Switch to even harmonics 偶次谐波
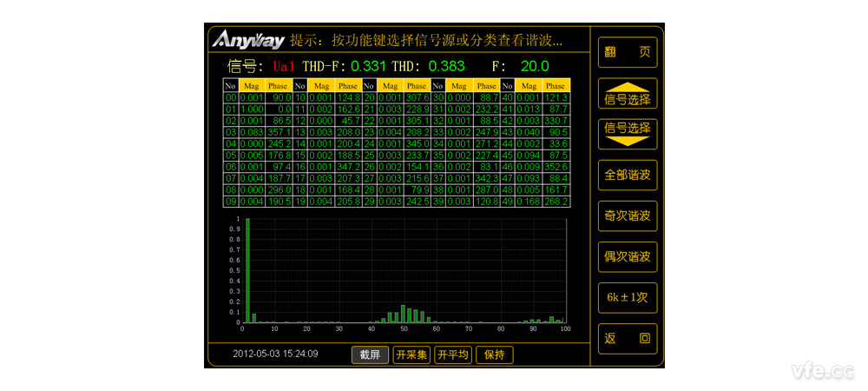The height and width of the screenshot is (391, 868). click(x=627, y=256)
